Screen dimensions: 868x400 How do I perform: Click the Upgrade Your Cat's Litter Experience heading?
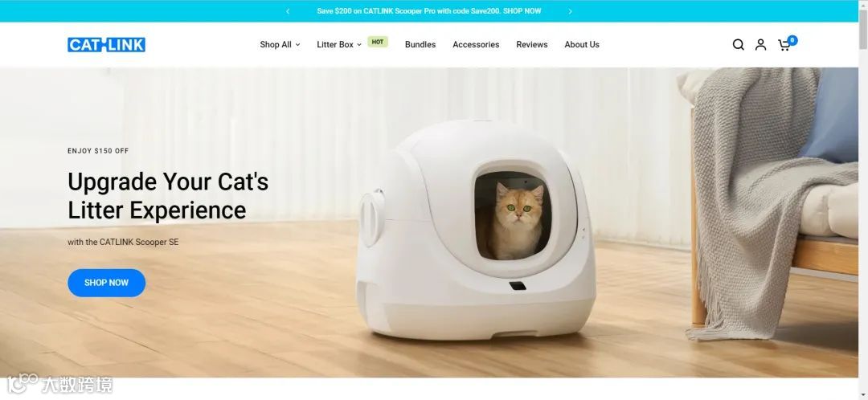coord(168,196)
